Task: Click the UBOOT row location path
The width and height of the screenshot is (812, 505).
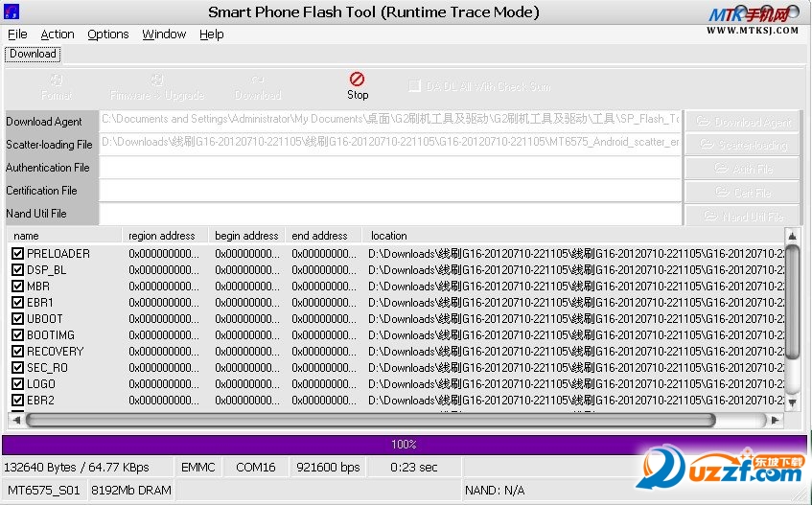Action: coord(576,319)
